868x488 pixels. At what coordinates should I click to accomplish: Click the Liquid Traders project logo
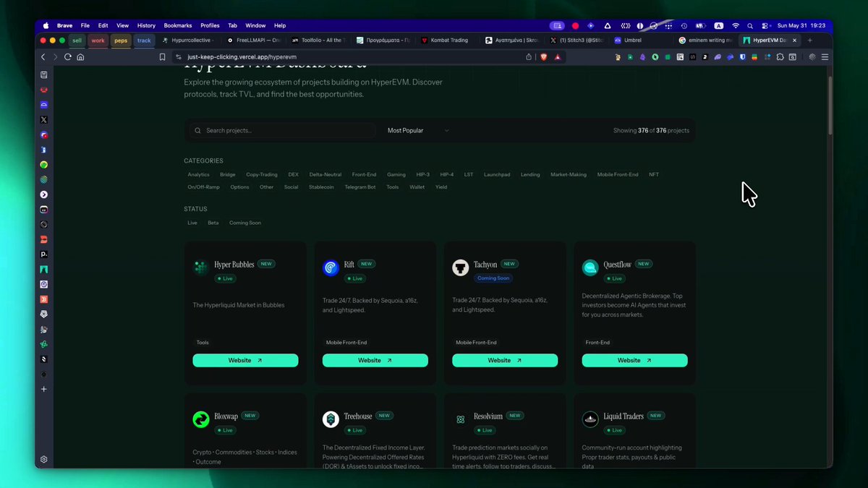click(x=590, y=419)
